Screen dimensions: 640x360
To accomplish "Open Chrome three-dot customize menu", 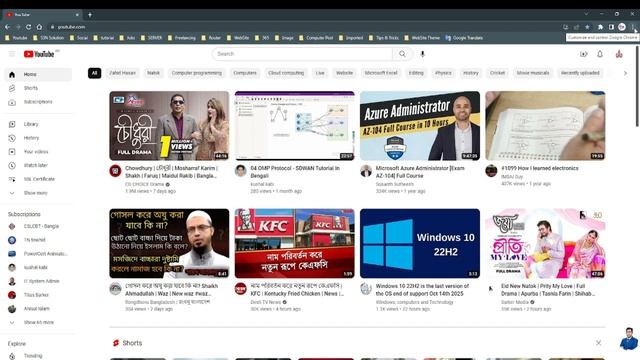I will [633, 27].
